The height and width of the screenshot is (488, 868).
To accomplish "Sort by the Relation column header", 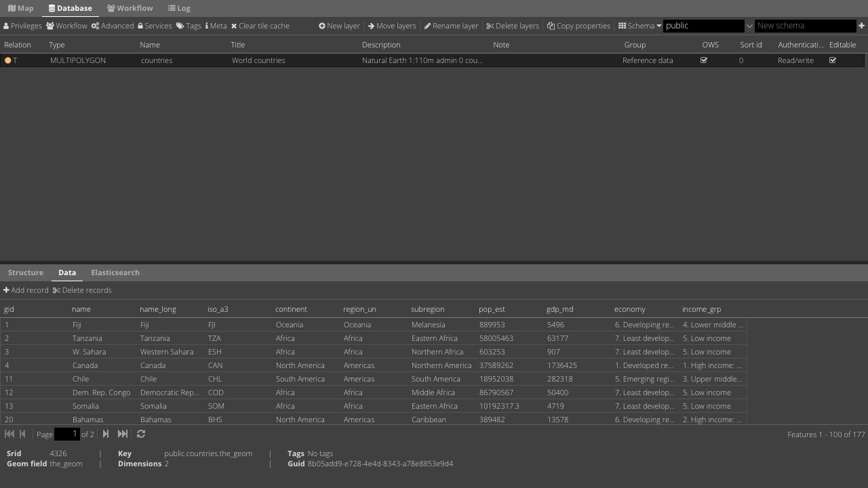I will click(x=18, y=45).
